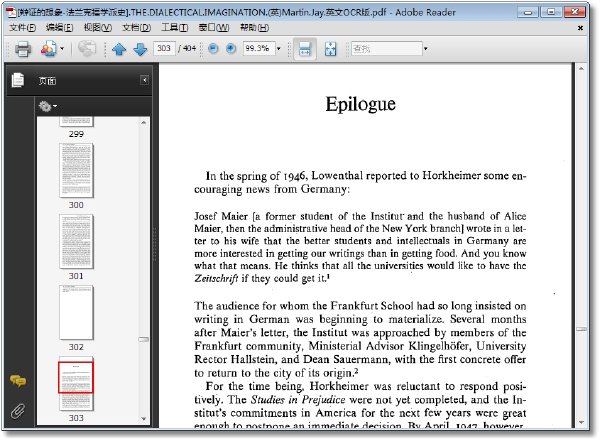Click the Print icon in toolbar
The width and height of the screenshot is (600, 441).
(23, 49)
